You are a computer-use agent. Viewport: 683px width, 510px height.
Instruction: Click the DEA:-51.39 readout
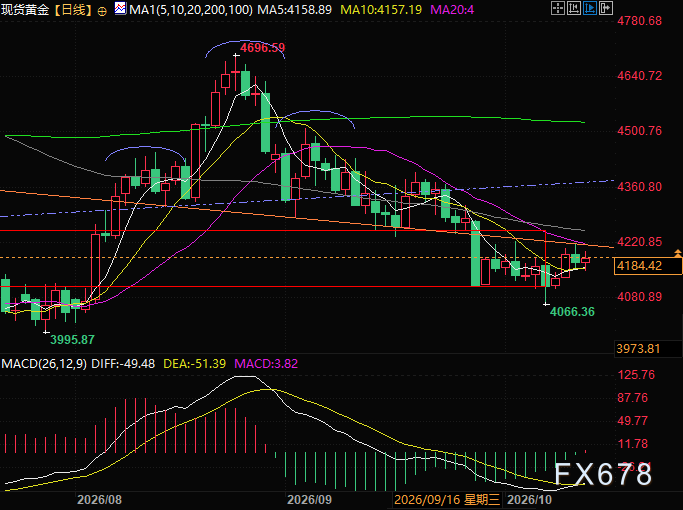tap(194, 364)
